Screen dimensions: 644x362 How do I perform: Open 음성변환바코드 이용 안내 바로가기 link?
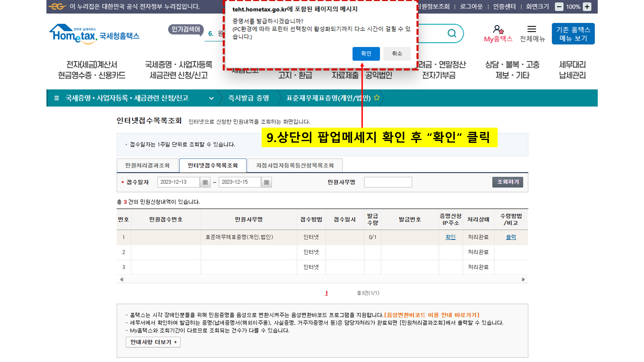432,315
